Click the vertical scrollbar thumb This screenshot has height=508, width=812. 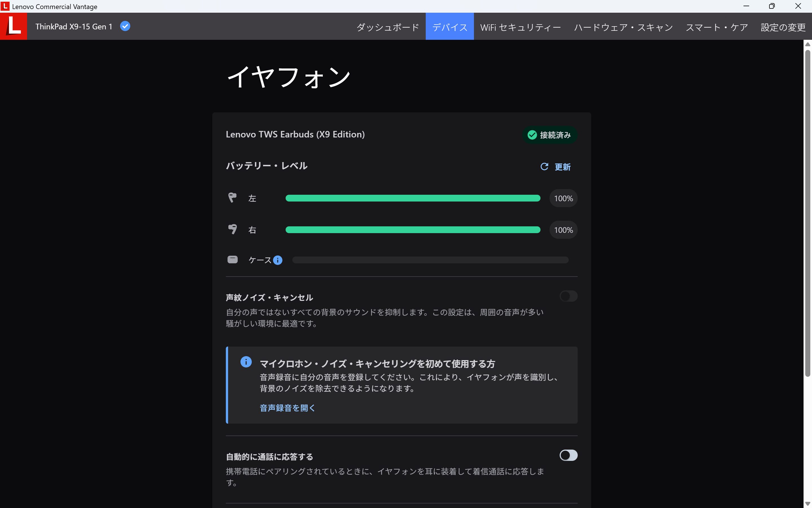[x=808, y=213]
